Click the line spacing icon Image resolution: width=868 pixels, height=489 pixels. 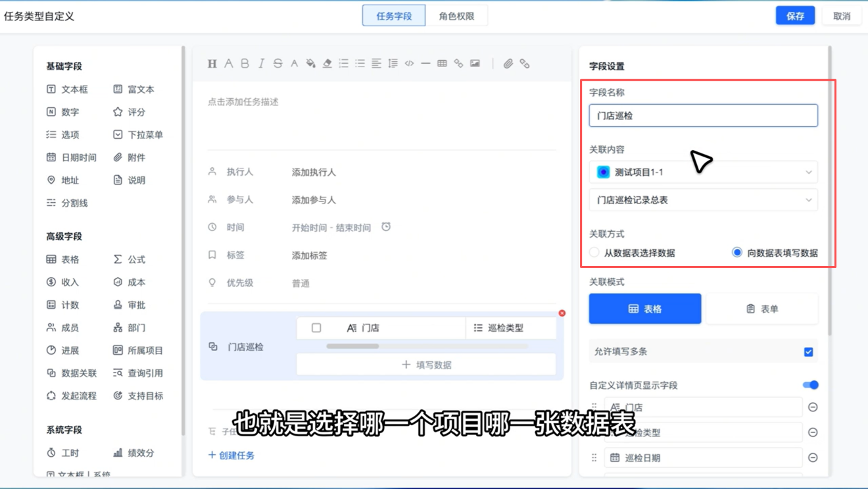(393, 64)
